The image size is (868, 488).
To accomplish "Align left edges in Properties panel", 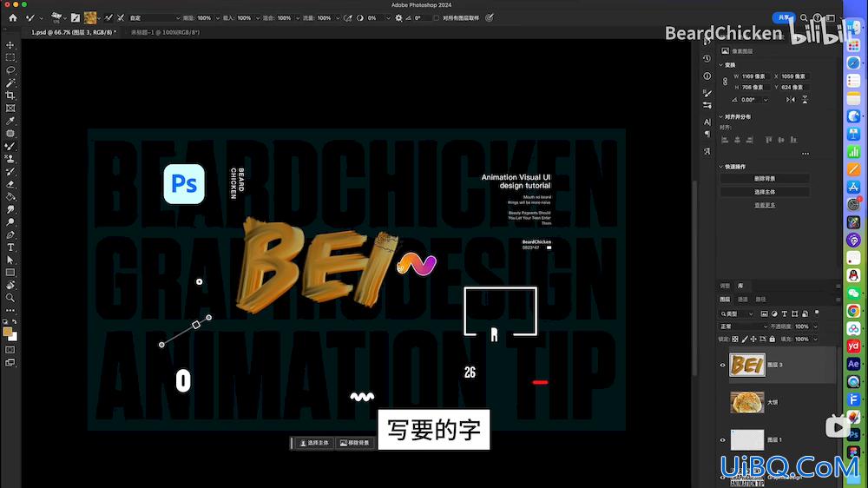I will tap(725, 140).
